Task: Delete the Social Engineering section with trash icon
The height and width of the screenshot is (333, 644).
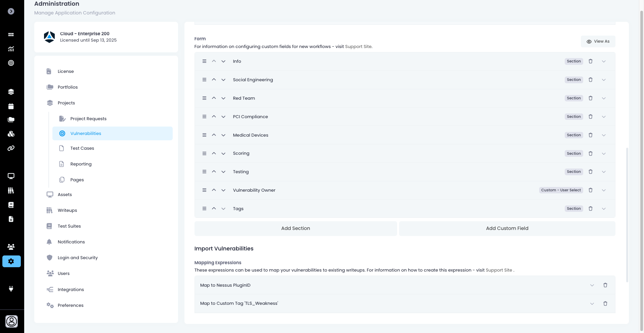Action: pos(590,80)
